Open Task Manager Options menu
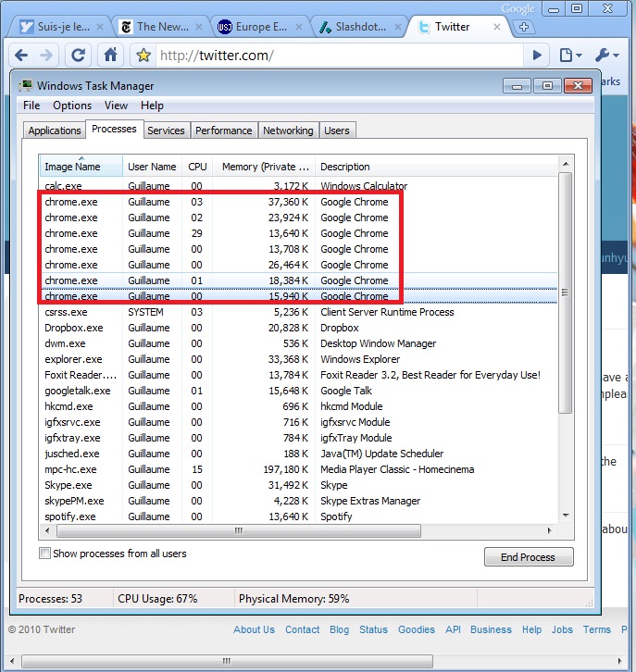Screen dimensions: 636x672 pos(72,106)
